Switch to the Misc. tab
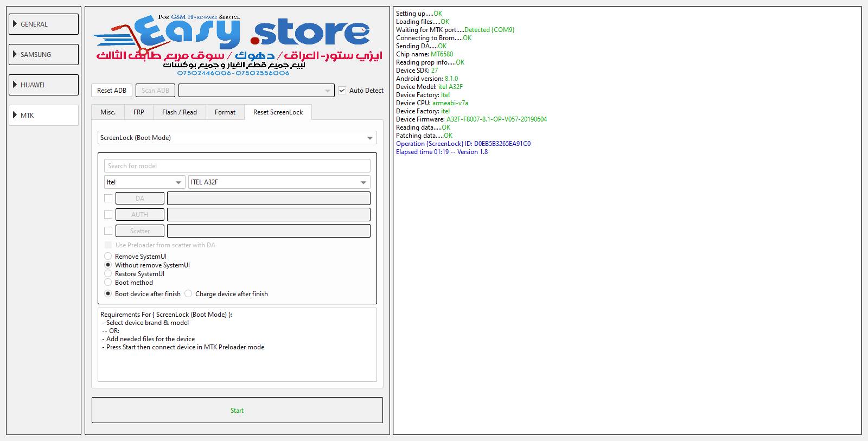868x441 pixels. 108,112
